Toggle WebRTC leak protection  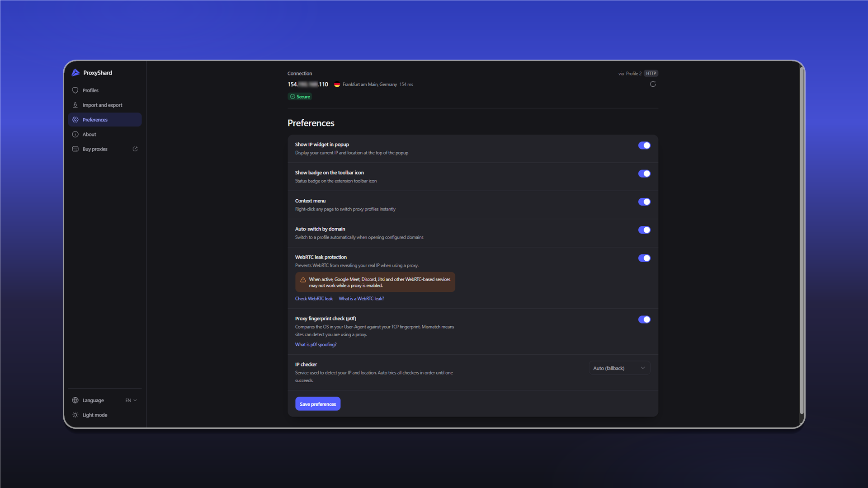click(644, 258)
